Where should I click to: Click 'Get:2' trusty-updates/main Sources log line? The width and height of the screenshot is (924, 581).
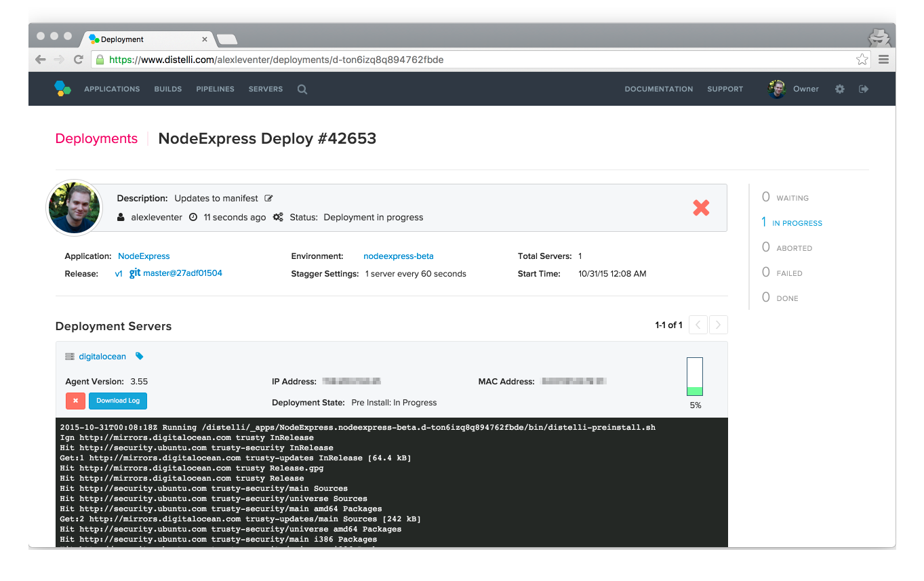(x=240, y=519)
